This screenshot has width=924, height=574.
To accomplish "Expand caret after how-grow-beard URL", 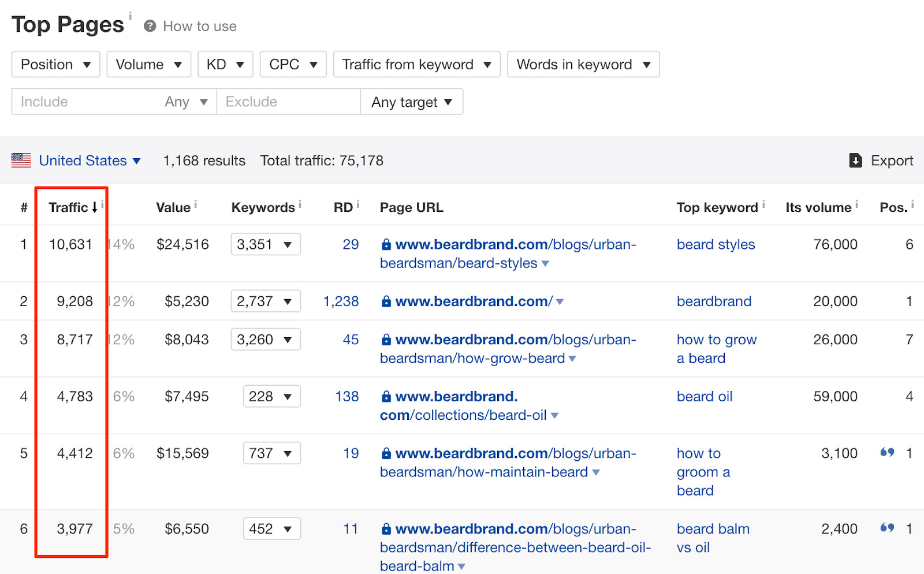I will (x=572, y=359).
